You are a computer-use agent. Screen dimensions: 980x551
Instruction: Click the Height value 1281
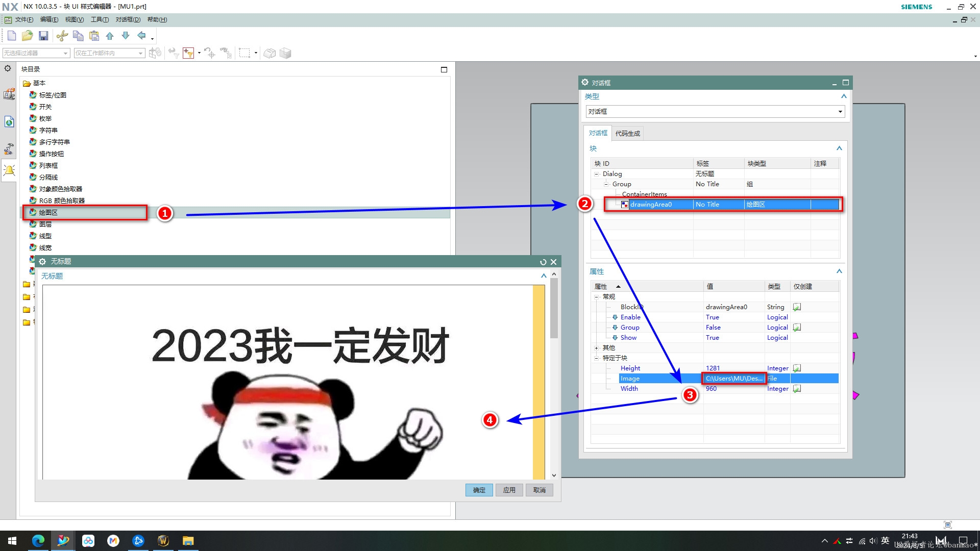[713, 368]
